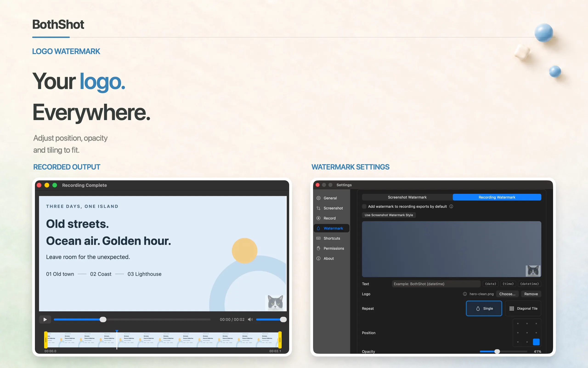Click the blue timeline playhead marker
Viewport: 588px width, 368px height.
[117, 331]
